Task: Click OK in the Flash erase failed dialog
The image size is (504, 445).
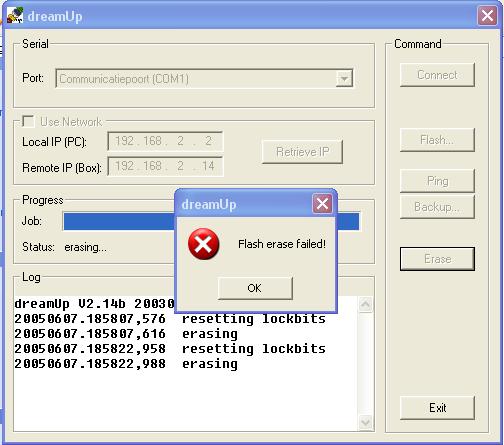Action: (x=255, y=288)
